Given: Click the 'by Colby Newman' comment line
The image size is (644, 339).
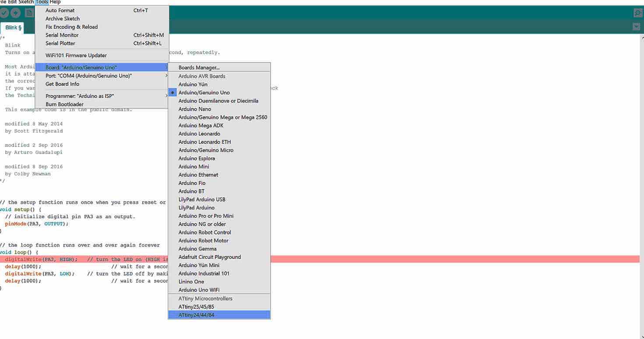Looking at the screenshot, I should tap(28, 174).
